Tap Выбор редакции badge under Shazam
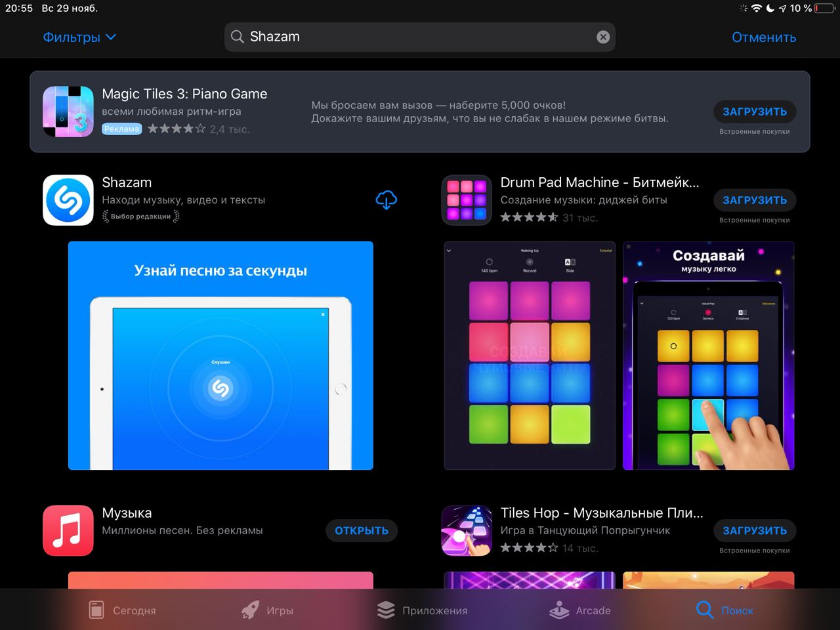 click(140, 216)
